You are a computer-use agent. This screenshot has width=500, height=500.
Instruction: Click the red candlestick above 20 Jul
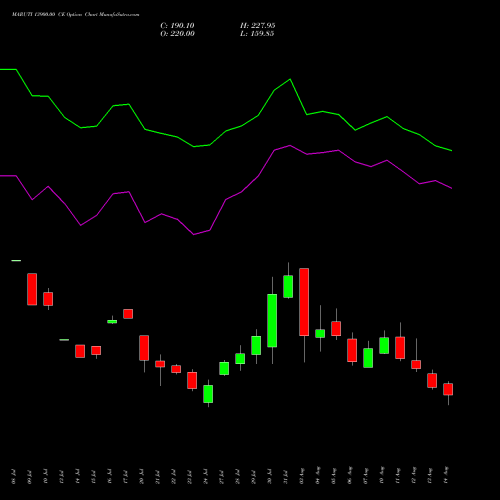coord(144,348)
